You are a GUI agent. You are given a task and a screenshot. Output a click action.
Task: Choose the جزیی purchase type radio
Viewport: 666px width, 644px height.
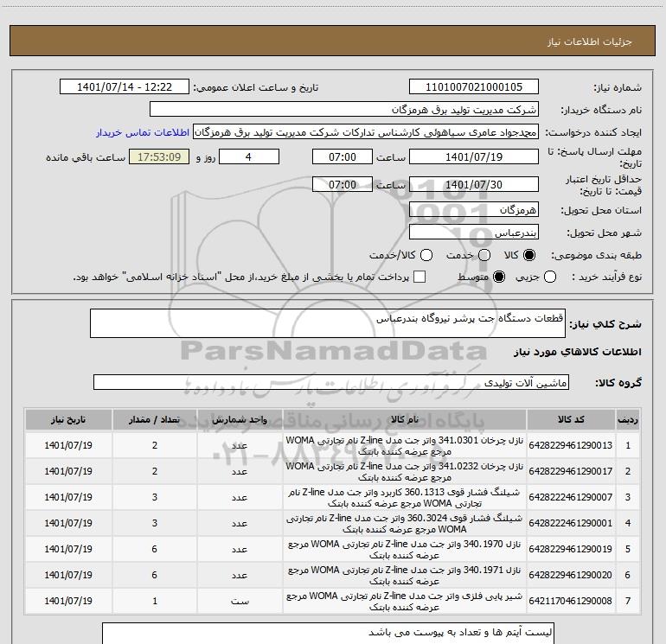550,277
